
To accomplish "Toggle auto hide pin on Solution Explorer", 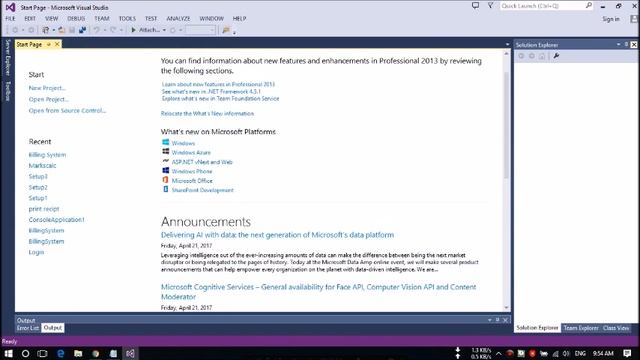I will pos(626,44).
